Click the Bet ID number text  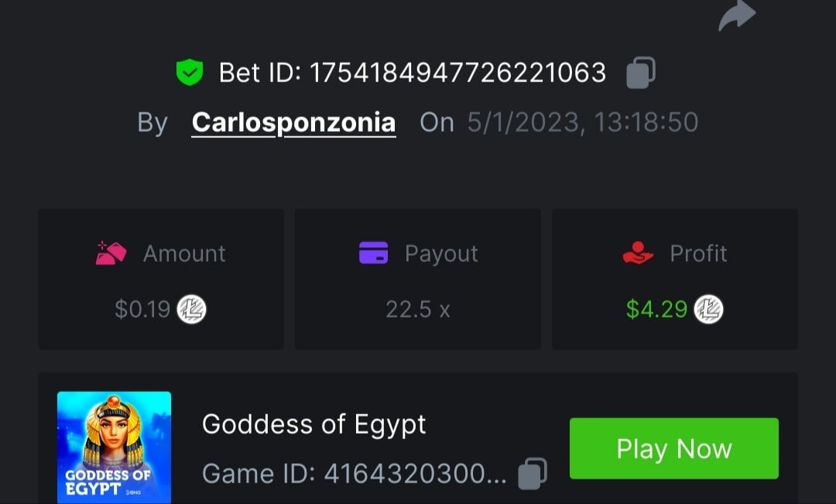point(457,73)
